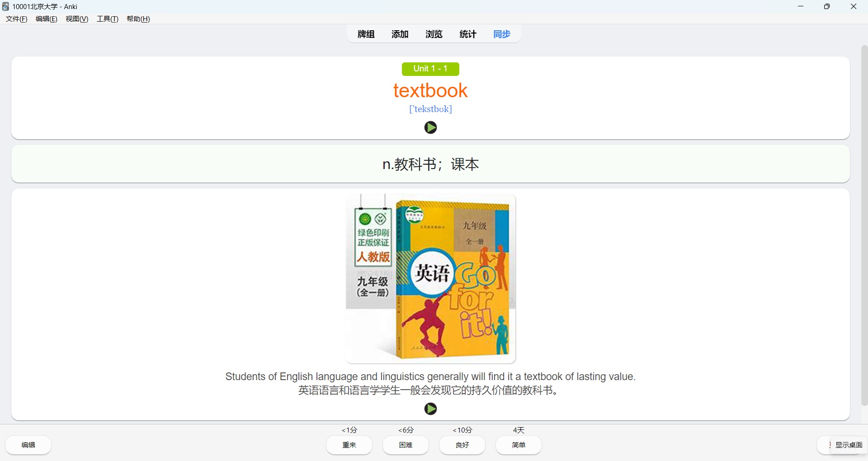Click the English example sentence

click(x=430, y=376)
